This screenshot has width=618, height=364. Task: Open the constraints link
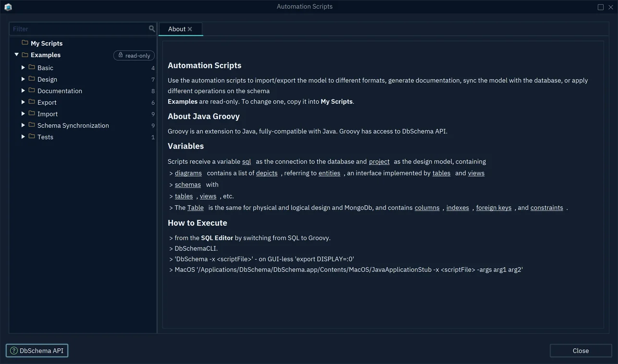[x=546, y=207]
